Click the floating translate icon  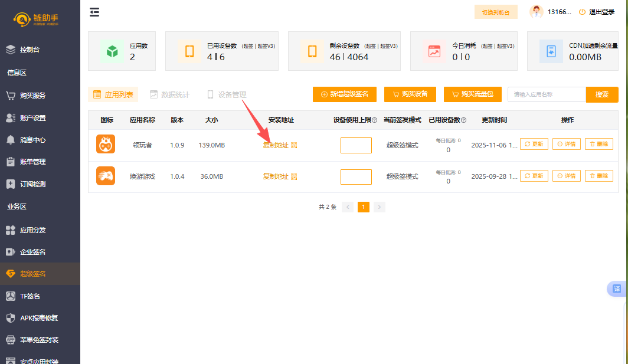tap(617, 288)
